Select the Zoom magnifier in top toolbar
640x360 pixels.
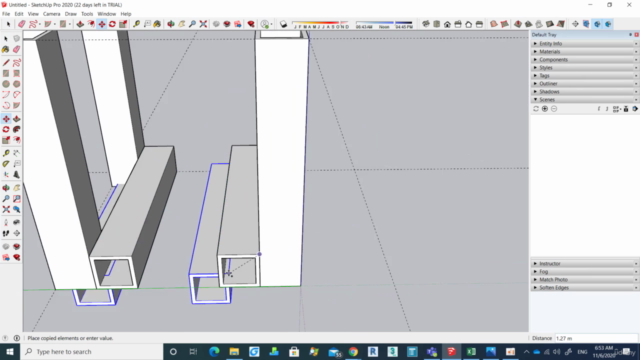(192, 24)
